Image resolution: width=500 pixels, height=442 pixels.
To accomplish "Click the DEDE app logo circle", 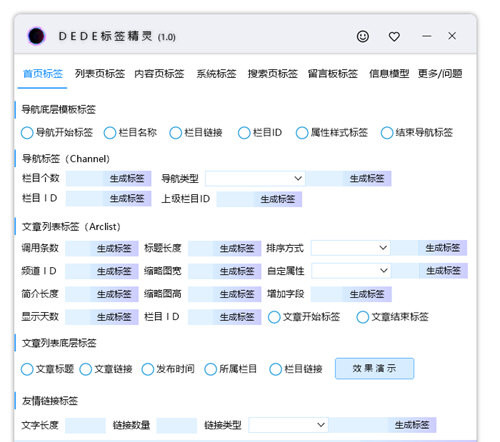I will pyautogui.click(x=36, y=36).
